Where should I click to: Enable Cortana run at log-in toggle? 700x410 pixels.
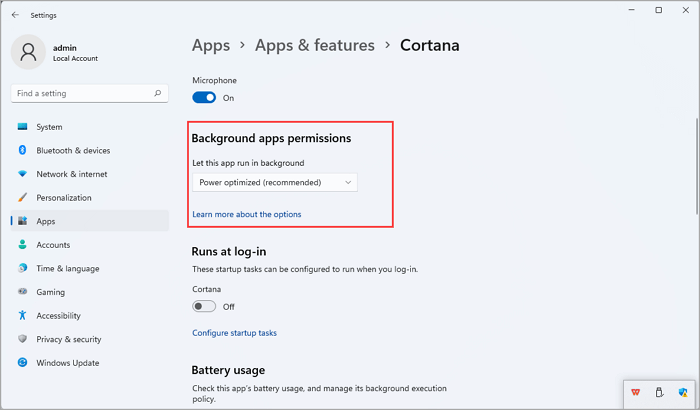tap(204, 307)
